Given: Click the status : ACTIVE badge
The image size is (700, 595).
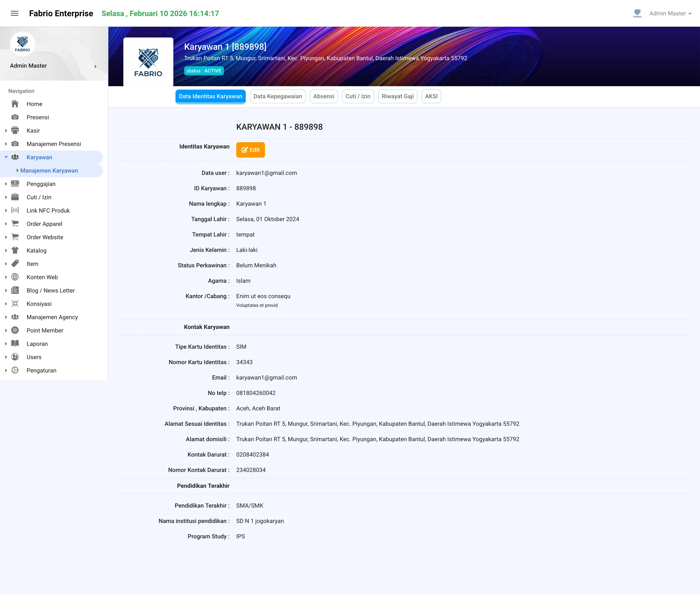Looking at the screenshot, I should point(204,71).
